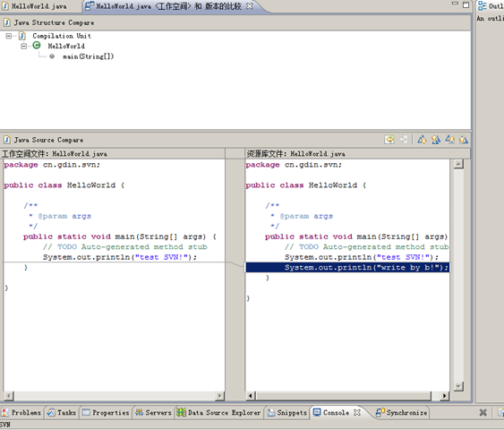The height and width of the screenshot is (430, 504).
Task: Click the greyed-out copy current change icon
Action: click(404, 140)
